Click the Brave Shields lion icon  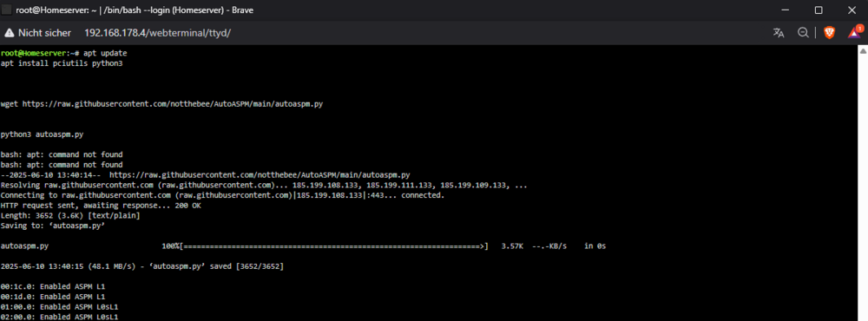tap(829, 33)
